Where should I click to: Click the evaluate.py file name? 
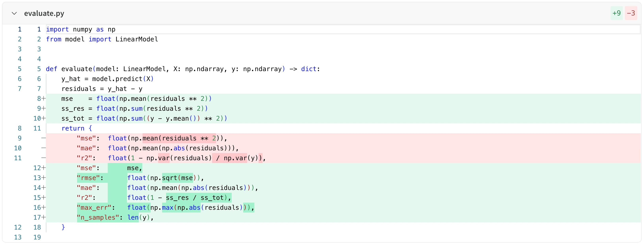pos(44,13)
